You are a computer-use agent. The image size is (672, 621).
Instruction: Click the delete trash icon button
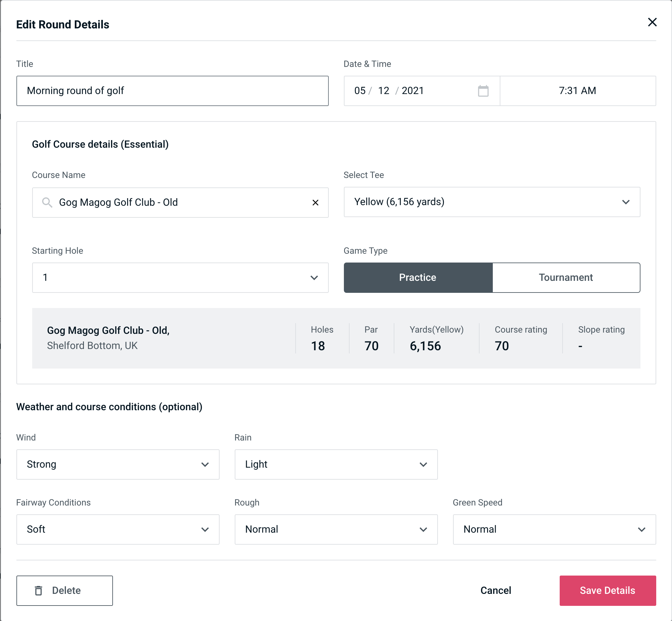tap(40, 591)
